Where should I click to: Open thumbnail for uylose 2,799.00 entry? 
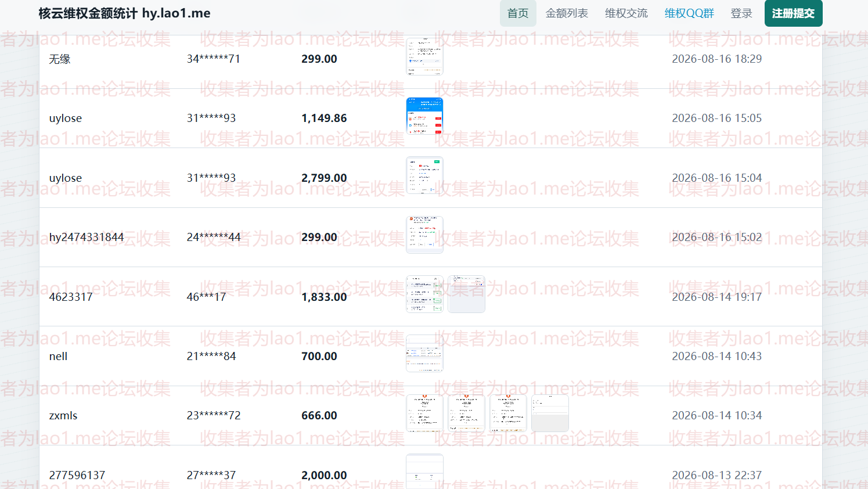click(x=424, y=175)
